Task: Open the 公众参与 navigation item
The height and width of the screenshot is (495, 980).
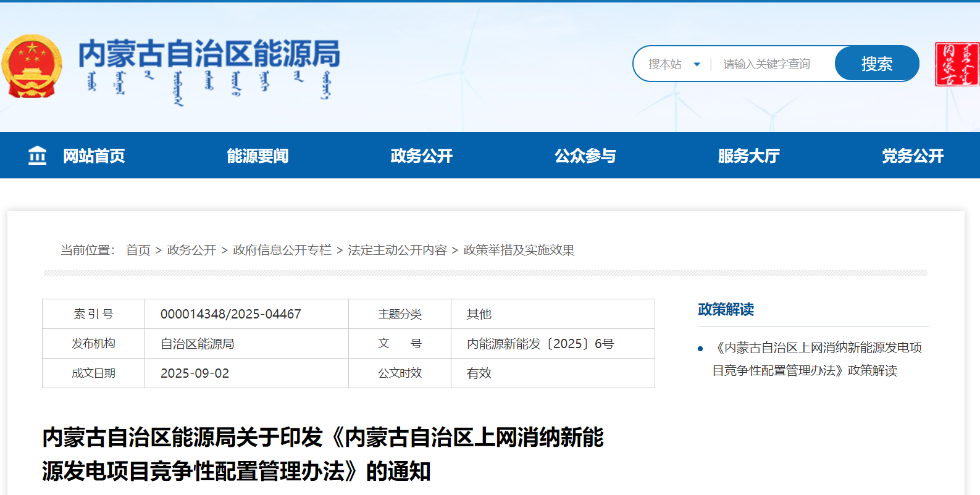Action: point(585,156)
